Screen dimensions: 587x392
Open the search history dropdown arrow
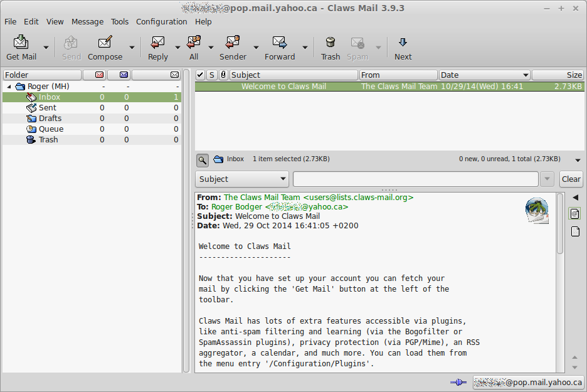[547, 179]
